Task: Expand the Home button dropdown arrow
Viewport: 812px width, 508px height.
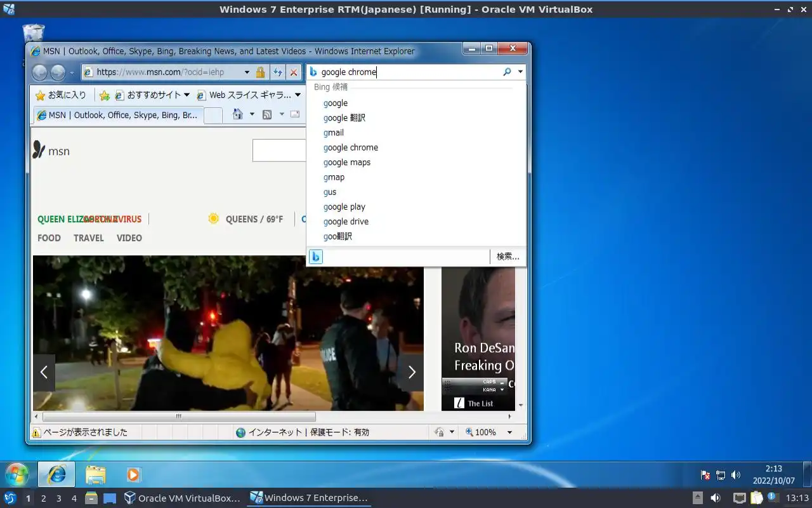Action: tap(252, 114)
